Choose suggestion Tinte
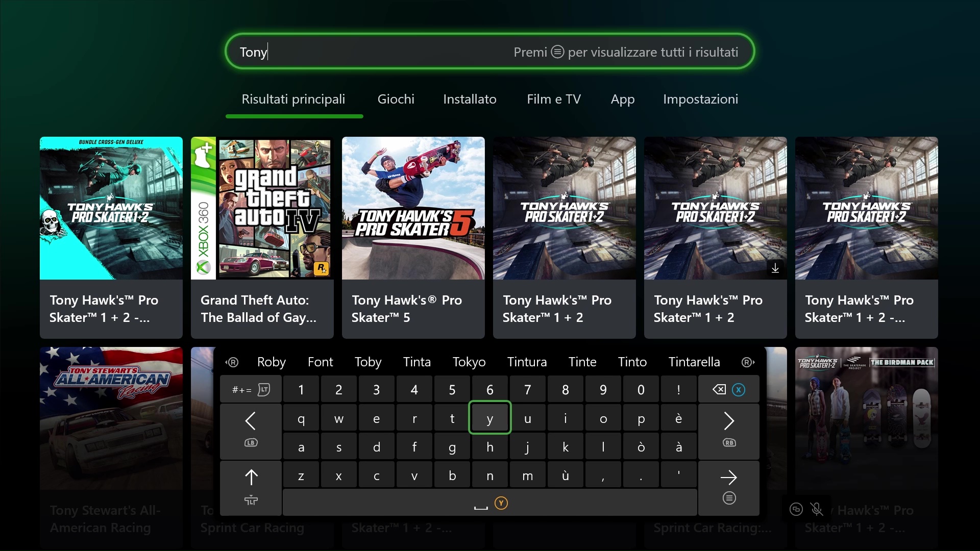The height and width of the screenshot is (551, 980). tap(582, 362)
